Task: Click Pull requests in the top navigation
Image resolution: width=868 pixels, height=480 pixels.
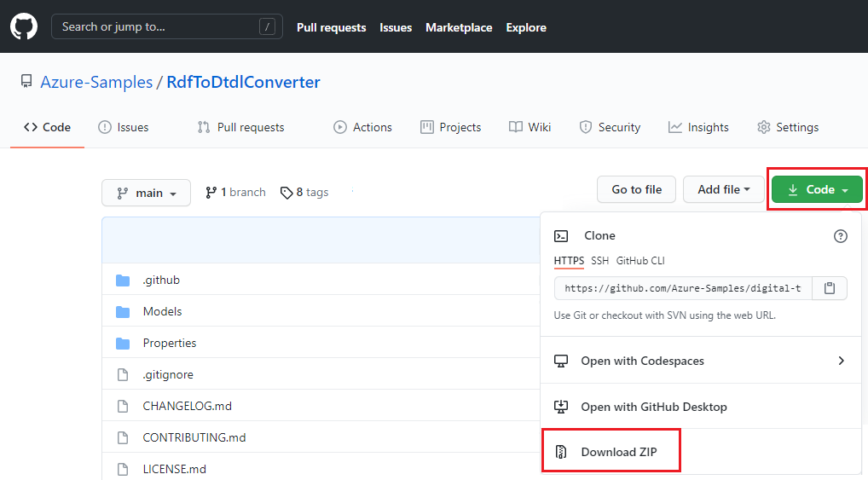Action: tap(331, 27)
